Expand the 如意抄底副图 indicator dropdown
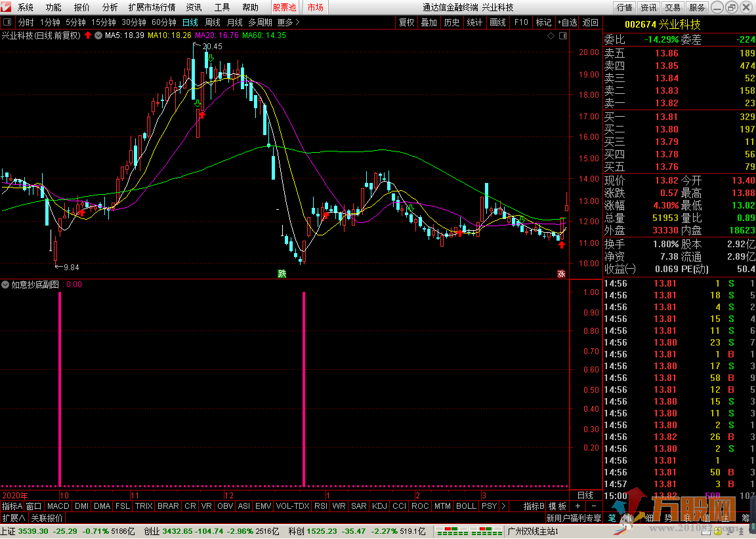This screenshot has height=539, width=756. (x=5, y=285)
